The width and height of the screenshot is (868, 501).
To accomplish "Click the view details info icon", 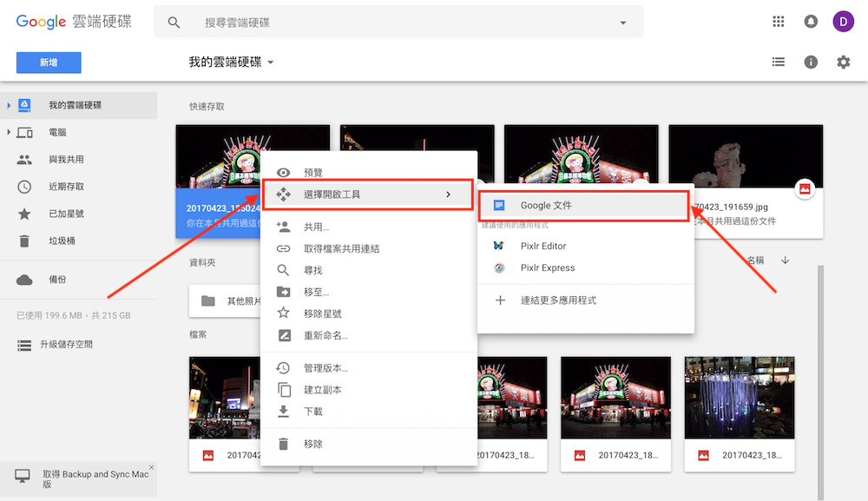I will 811,63.
